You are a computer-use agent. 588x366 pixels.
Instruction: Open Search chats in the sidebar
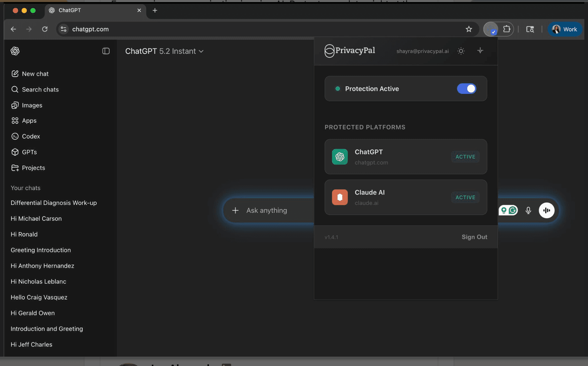[x=40, y=89]
